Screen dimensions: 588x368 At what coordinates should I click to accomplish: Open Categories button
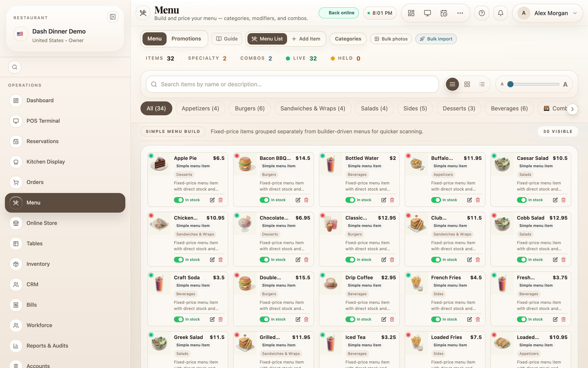pos(348,39)
